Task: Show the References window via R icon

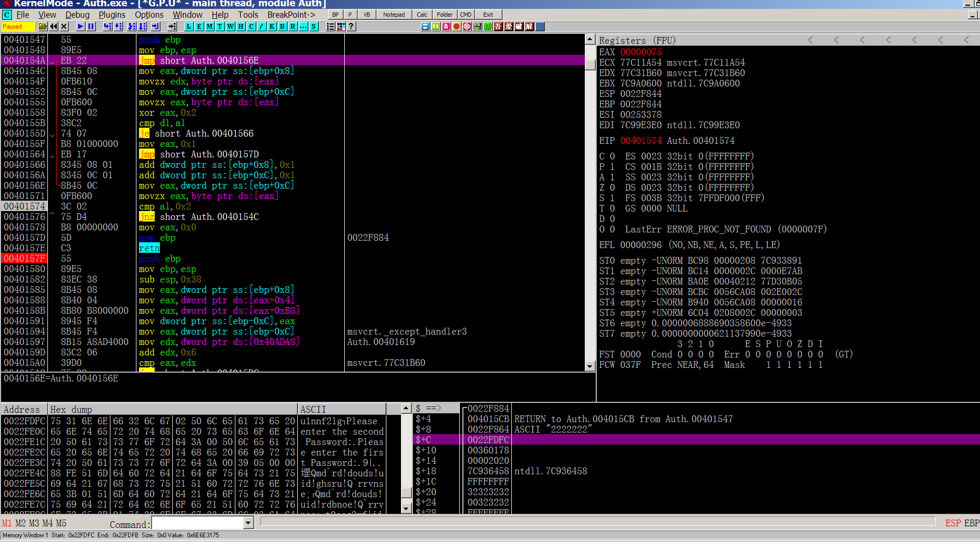Action: click(x=293, y=27)
